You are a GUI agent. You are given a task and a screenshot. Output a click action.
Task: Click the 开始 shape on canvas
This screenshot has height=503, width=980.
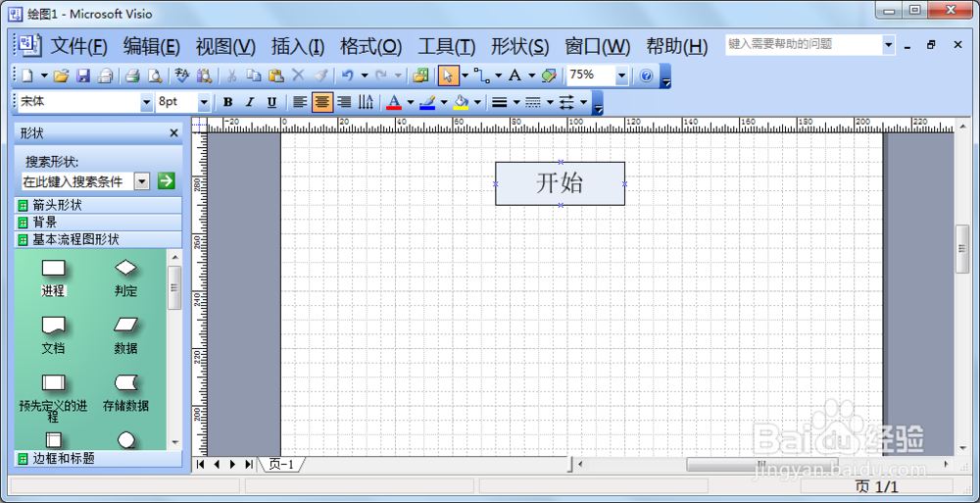pyautogui.click(x=560, y=183)
